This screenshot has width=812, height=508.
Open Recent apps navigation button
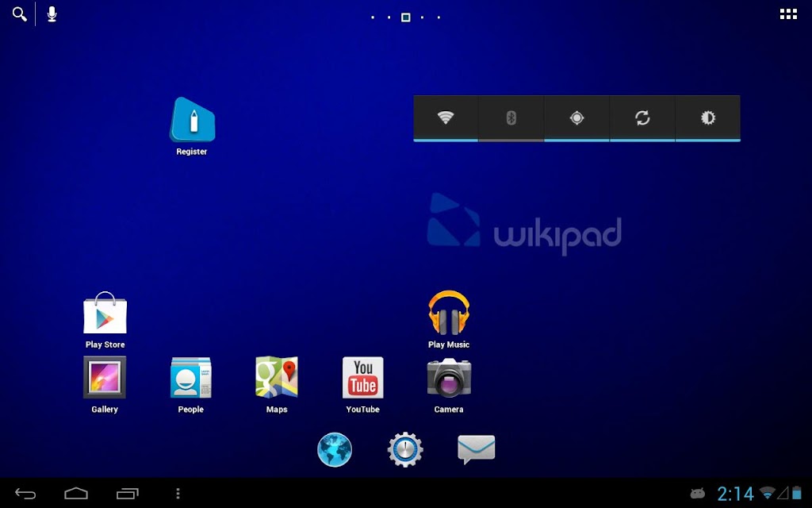click(128, 494)
